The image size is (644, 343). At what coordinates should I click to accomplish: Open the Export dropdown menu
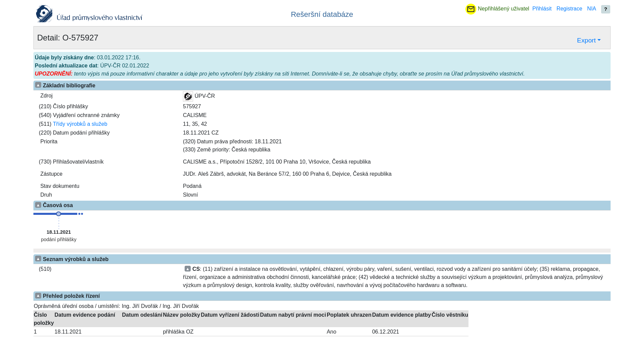pos(589,40)
